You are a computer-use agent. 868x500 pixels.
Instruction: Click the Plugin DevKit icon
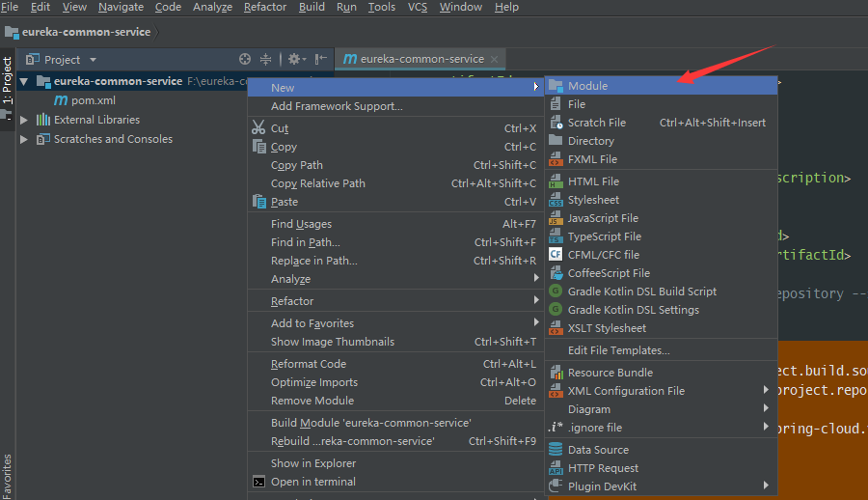coord(556,486)
